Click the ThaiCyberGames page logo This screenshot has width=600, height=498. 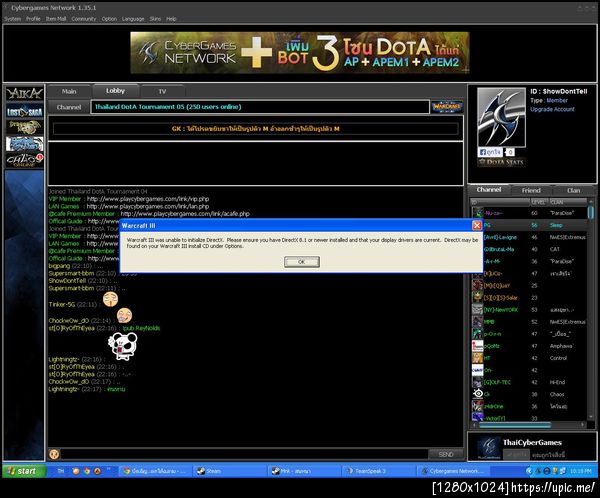tap(489, 447)
